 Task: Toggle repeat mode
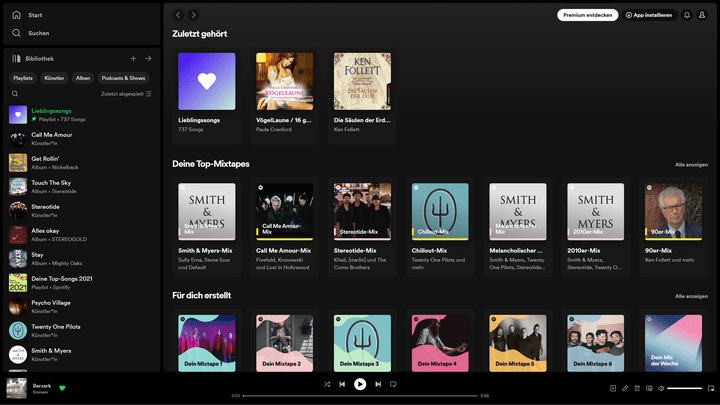[393, 384]
